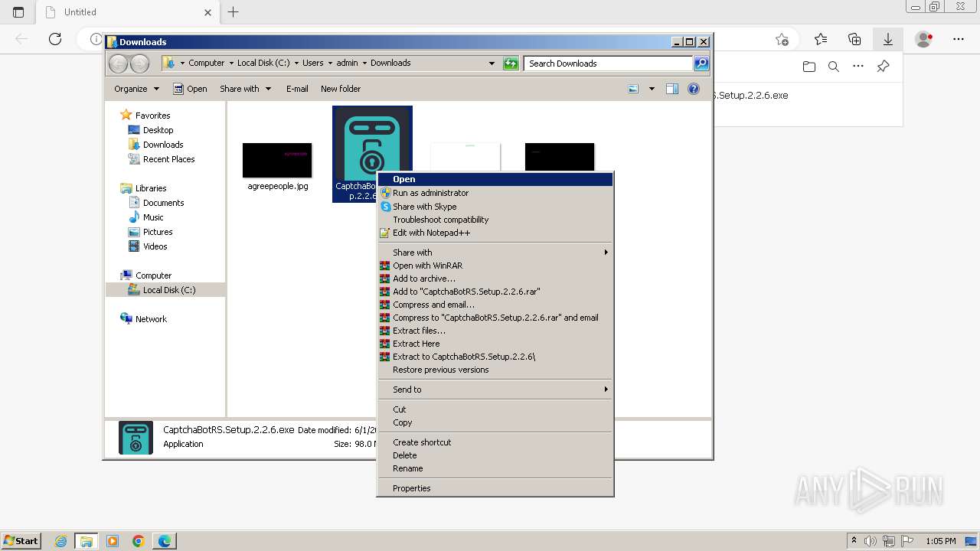
Task: Choose Rename from context menu
Action: 495,468
